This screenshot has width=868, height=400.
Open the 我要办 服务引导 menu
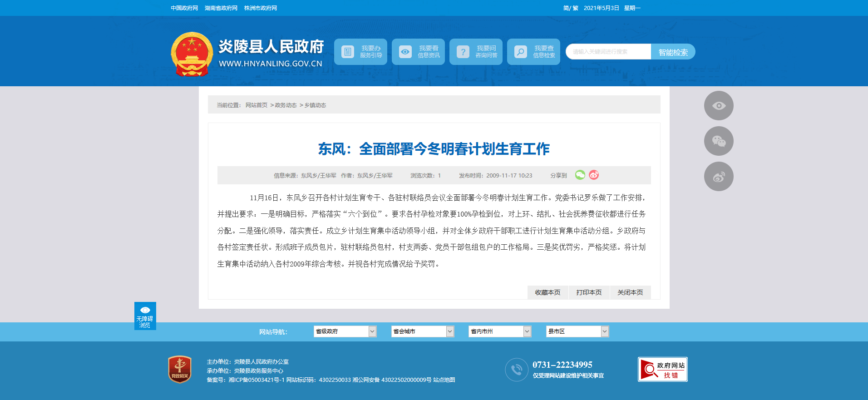click(x=360, y=52)
